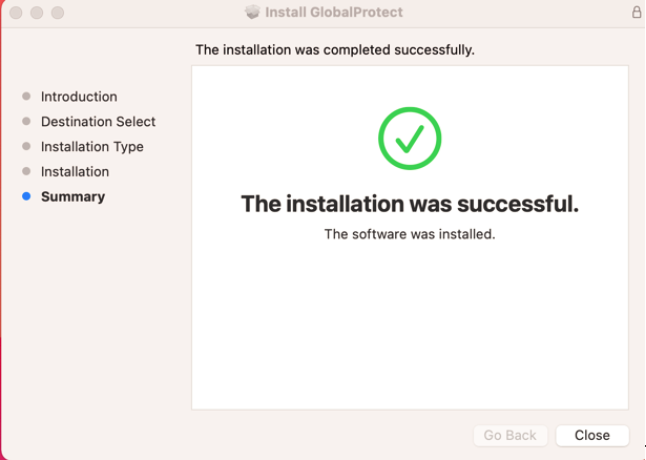The height and width of the screenshot is (460, 646).
Task: Click the lock icon in title bar
Action: [x=637, y=12]
